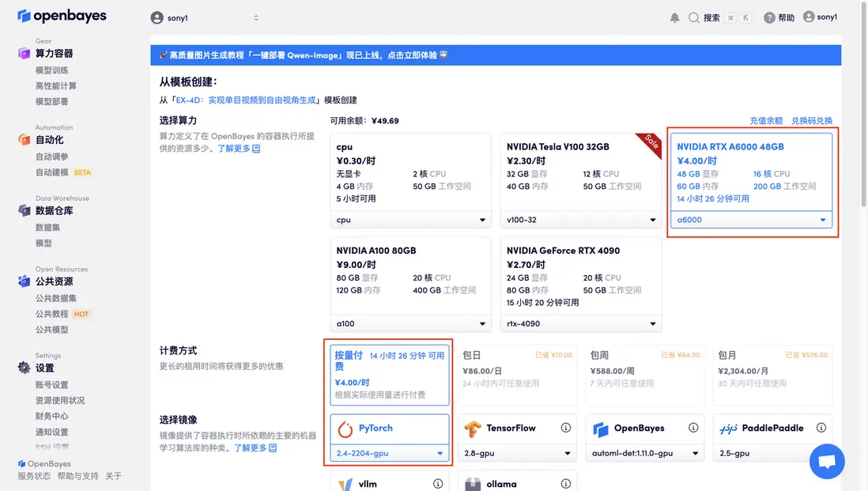Open the EX-4D template link

pos(246,100)
